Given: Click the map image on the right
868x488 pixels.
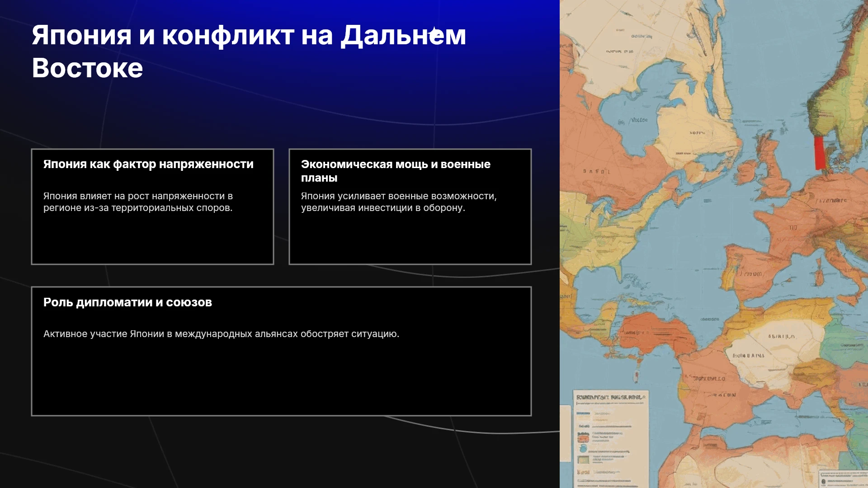Looking at the screenshot, I should pos(714,244).
